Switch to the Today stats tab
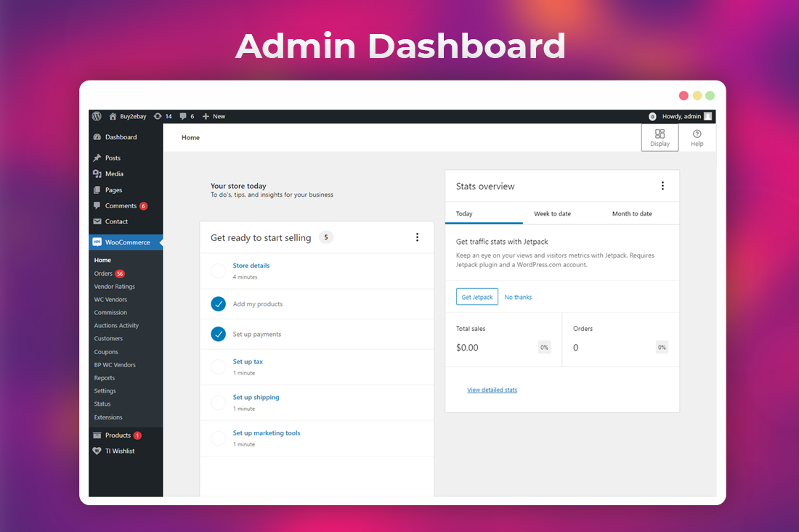This screenshot has width=799, height=532. pos(484,214)
